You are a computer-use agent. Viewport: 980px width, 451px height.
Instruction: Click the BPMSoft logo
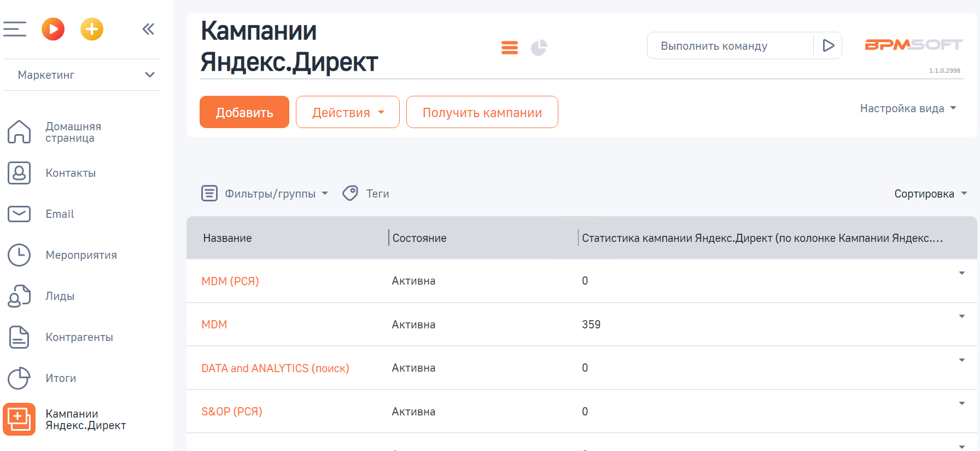913,45
